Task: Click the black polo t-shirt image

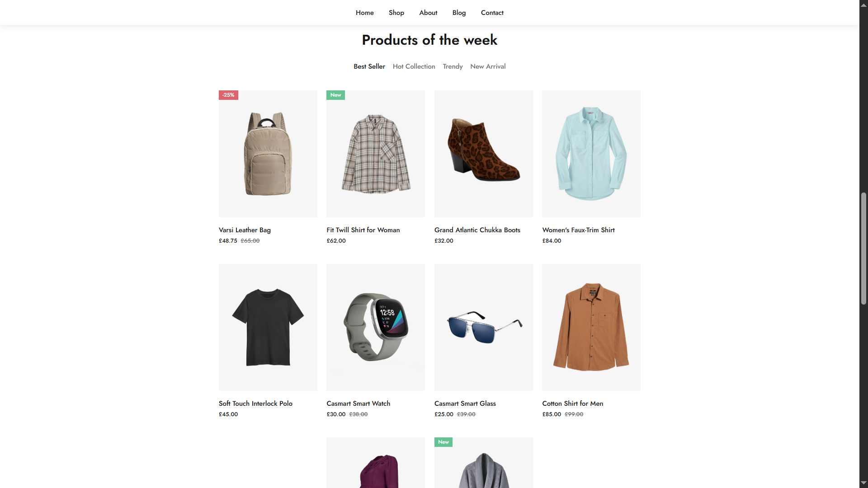Action: tap(268, 327)
